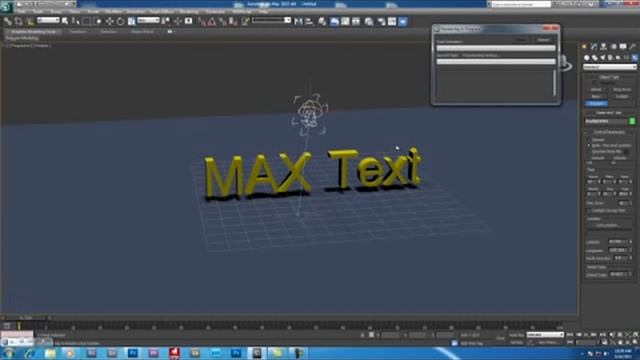Click the Align tool in main toolbar

(309, 21)
